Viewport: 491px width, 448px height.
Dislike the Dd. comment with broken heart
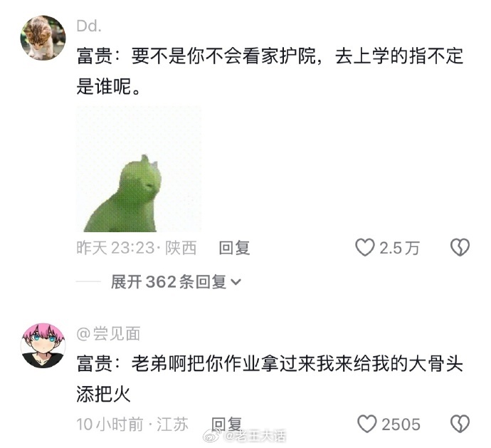click(x=460, y=247)
